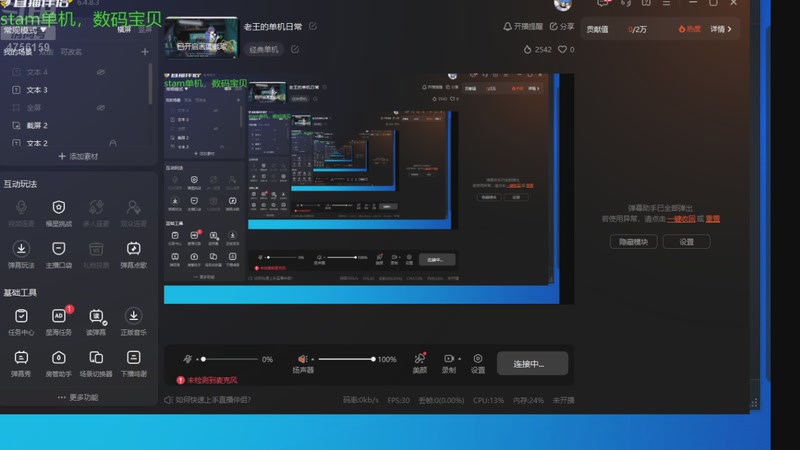Click the 连接中 connecting button
This screenshot has height=450, width=800.
click(532, 363)
